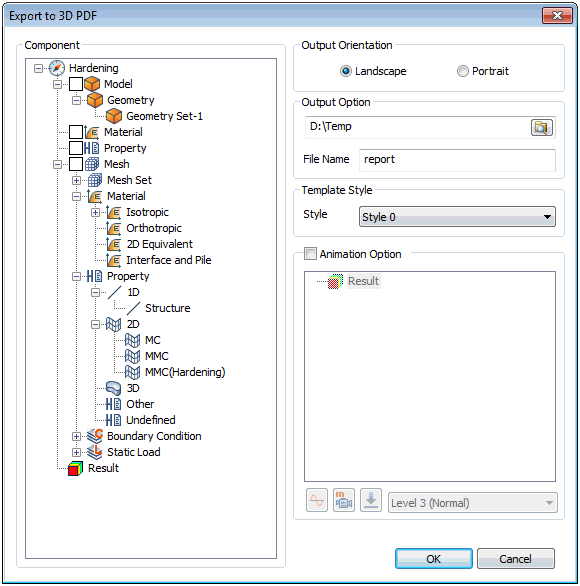Image resolution: width=580 pixels, height=586 pixels.
Task: Collapse the Mesh node
Action: 57,165
